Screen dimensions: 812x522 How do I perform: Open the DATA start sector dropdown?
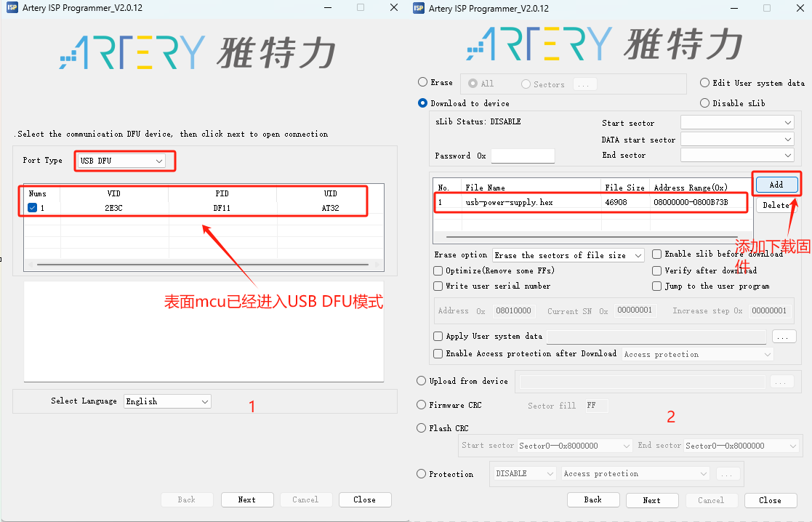[x=737, y=140]
